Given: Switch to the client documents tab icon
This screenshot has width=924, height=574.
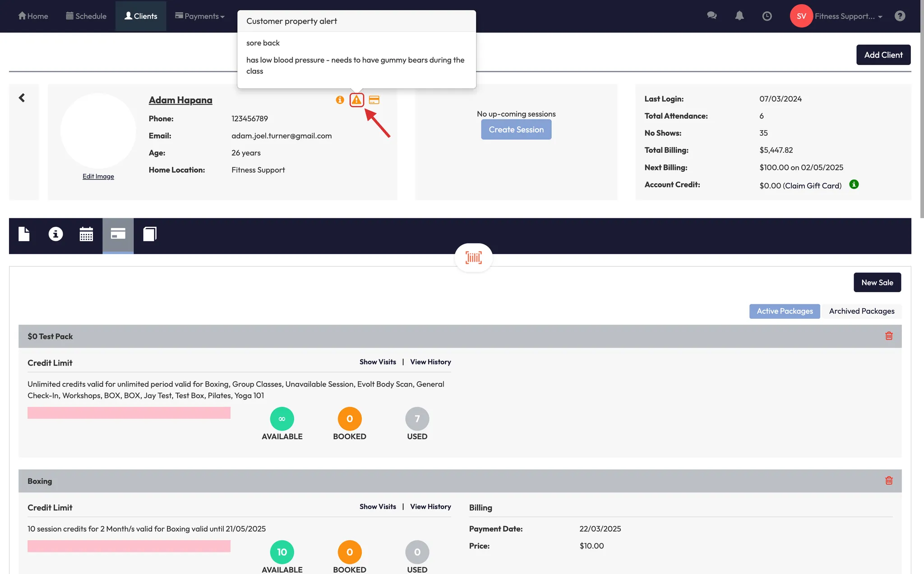Looking at the screenshot, I should tap(24, 234).
